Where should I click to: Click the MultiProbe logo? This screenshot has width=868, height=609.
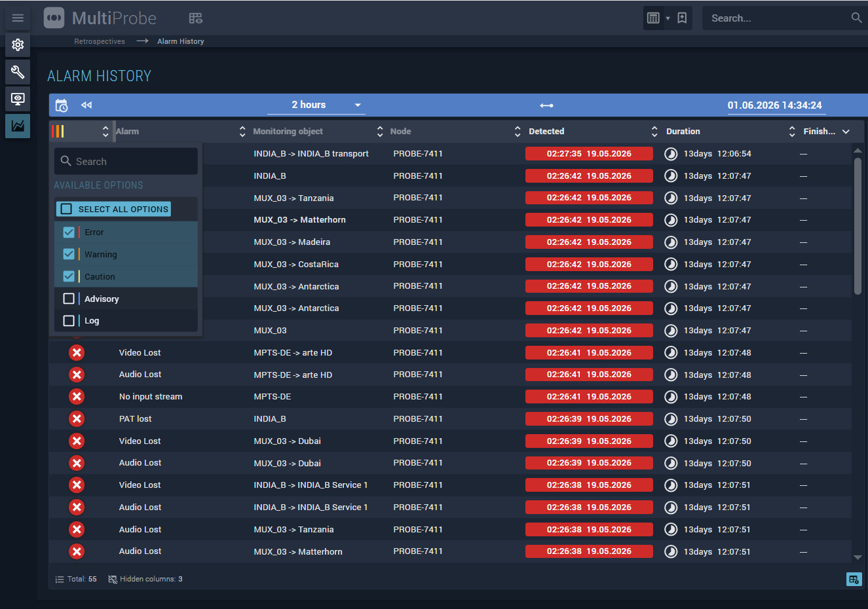[101, 18]
